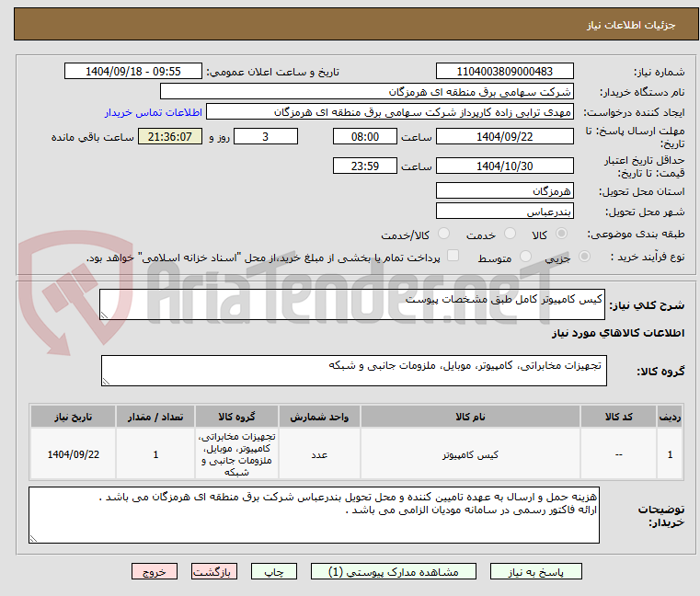Click the remaining days field showing 3

tap(266, 136)
